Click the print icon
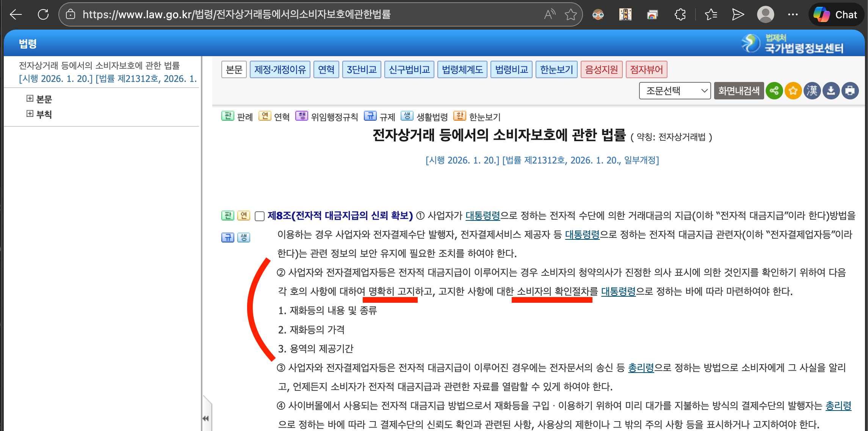The width and height of the screenshot is (868, 431). (x=850, y=91)
